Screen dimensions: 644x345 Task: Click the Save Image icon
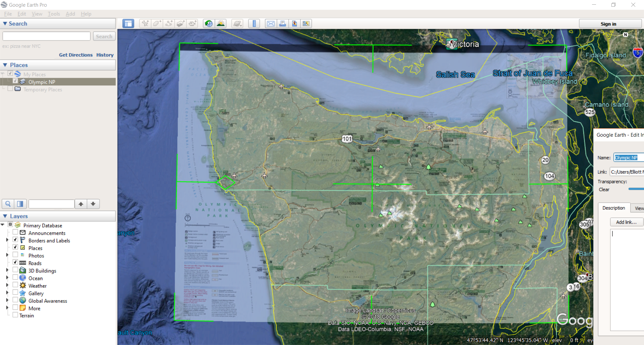pos(294,23)
